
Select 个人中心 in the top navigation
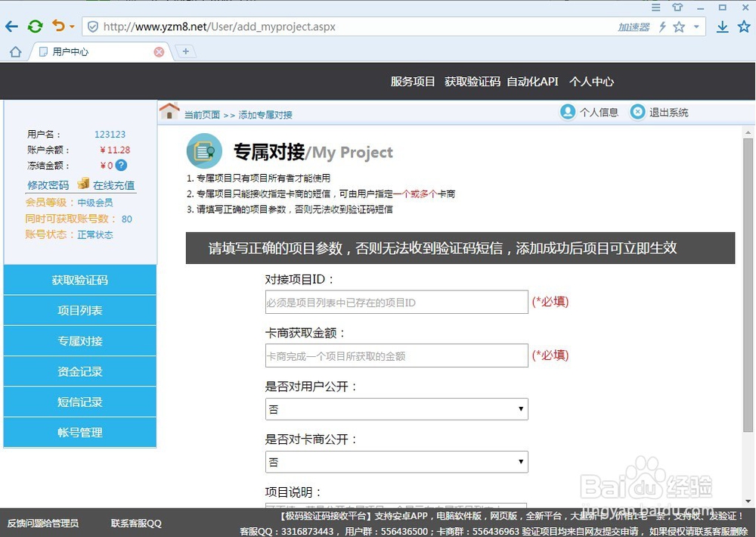click(591, 82)
